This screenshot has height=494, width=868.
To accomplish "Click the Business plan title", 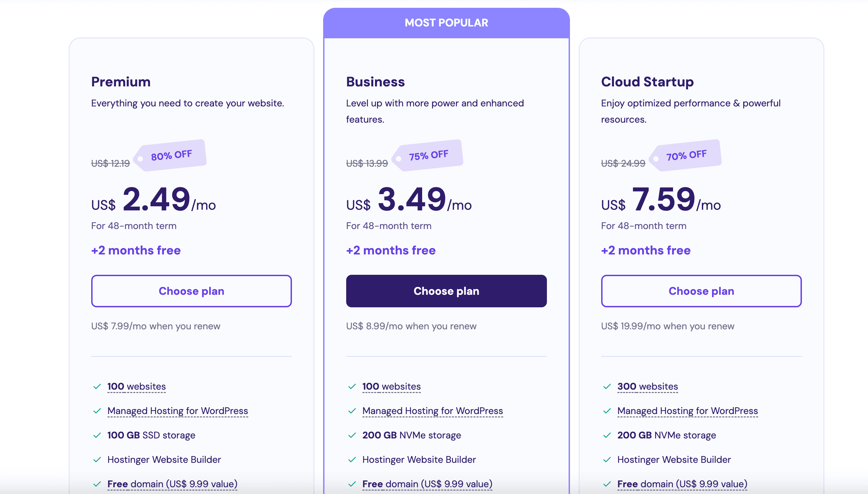I will [x=375, y=82].
